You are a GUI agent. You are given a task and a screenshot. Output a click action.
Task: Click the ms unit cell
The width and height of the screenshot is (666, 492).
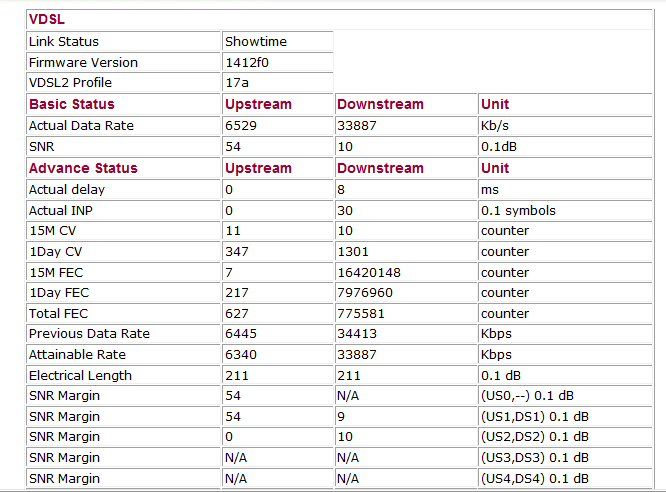pyautogui.click(x=490, y=189)
